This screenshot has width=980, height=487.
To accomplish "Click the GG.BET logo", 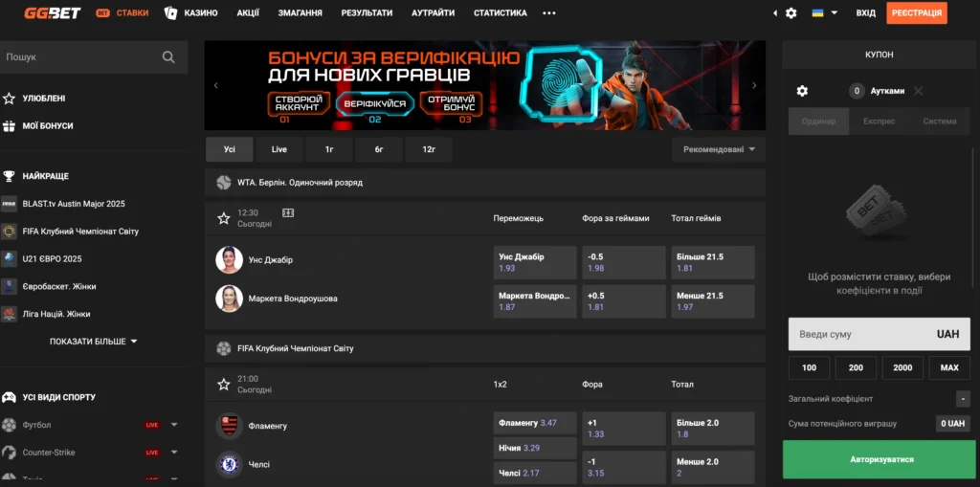I will [x=53, y=13].
